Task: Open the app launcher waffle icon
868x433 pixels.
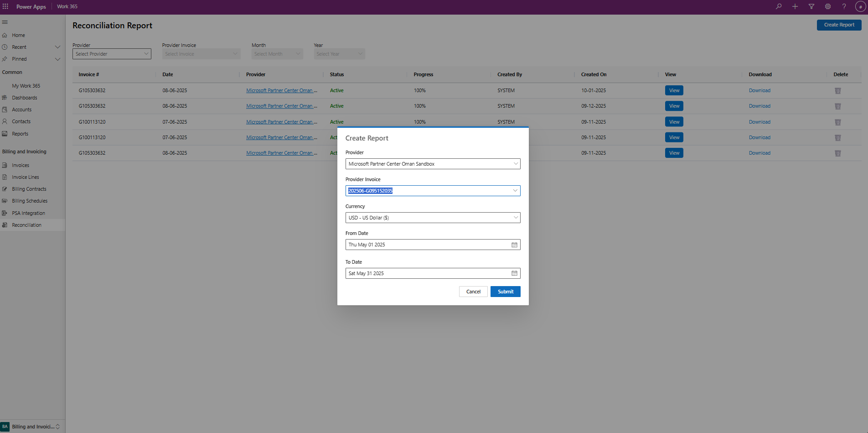Action: tap(5, 6)
